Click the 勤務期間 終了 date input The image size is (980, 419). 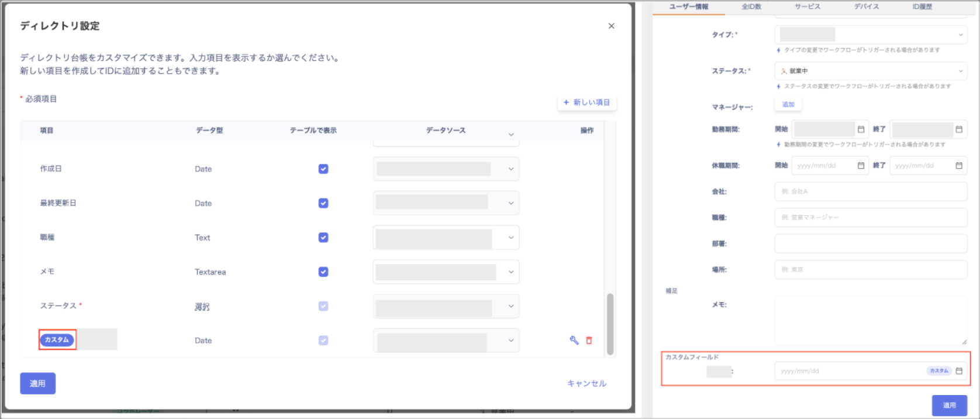[x=928, y=129]
